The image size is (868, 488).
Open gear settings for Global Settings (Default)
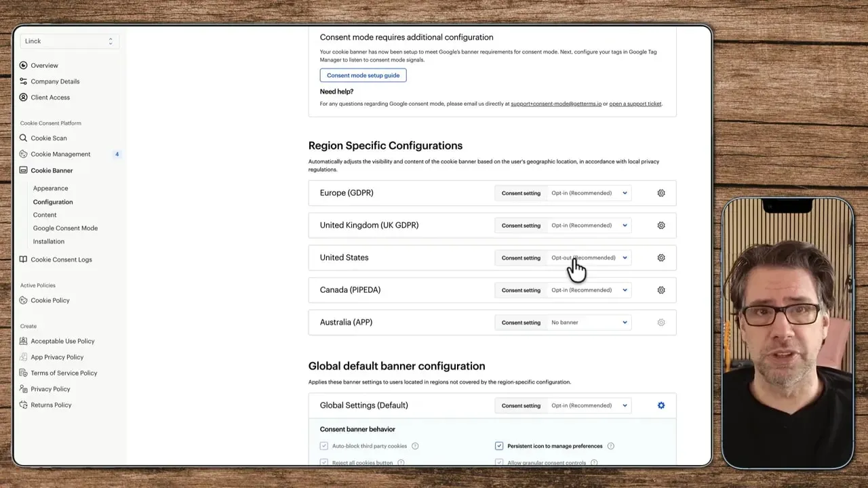(661, 405)
